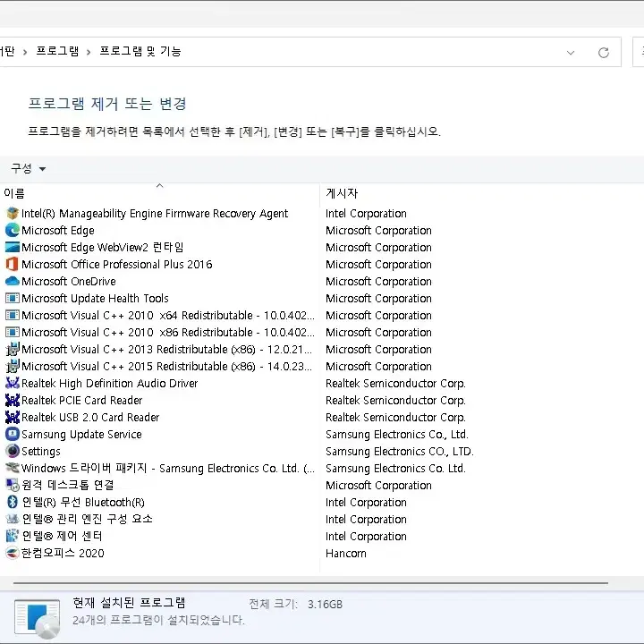The image size is (644, 644).
Task: Select Realtek High Definition Audio Driver entry
Action: coord(110,384)
